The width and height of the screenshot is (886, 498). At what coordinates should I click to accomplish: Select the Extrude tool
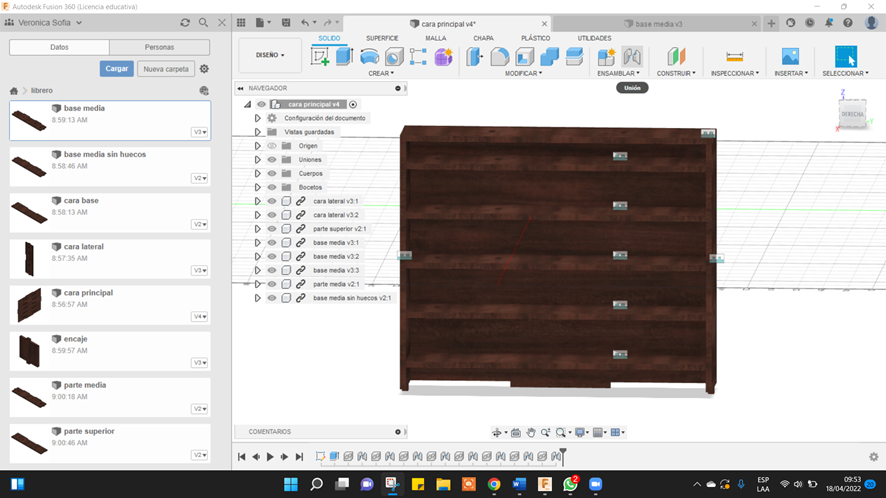coord(344,57)
